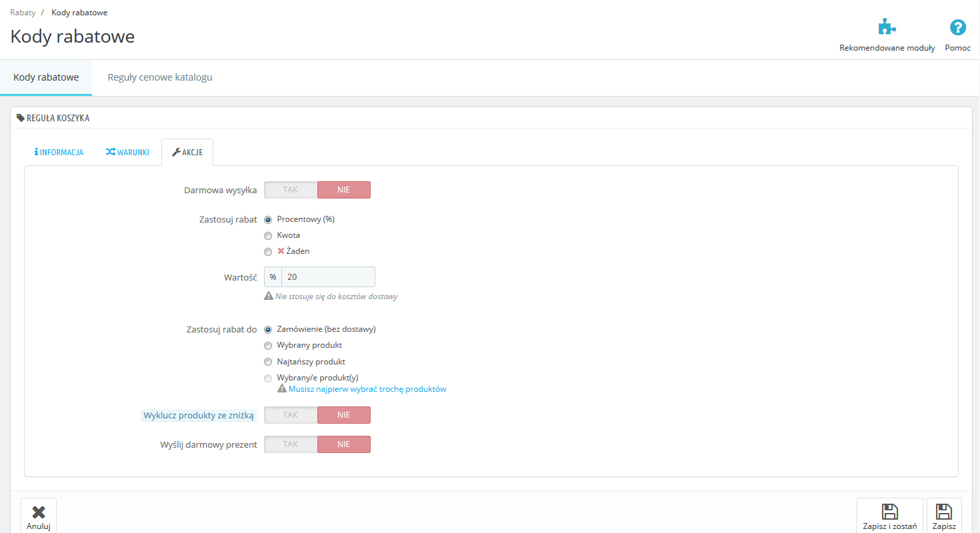Choose Najtańszy produkt radio option
The width and height of the screenshot is (980, 533).
pos(268,362)
